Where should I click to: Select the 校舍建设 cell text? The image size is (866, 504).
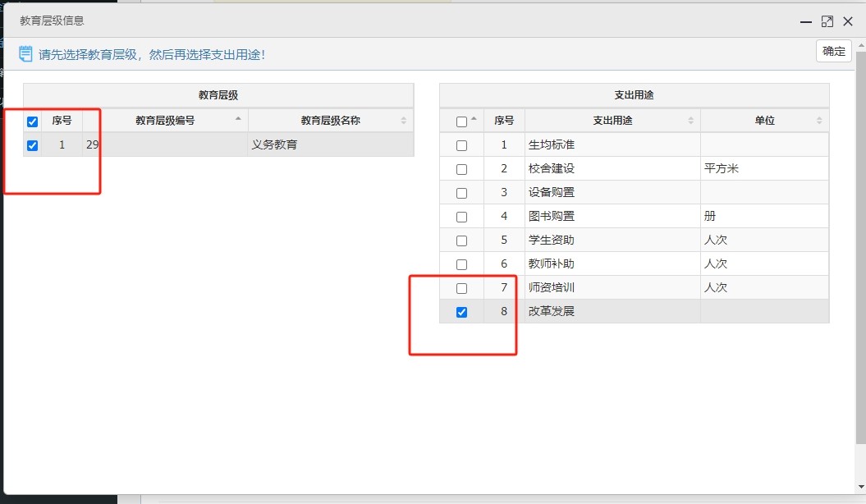(551, 168)
